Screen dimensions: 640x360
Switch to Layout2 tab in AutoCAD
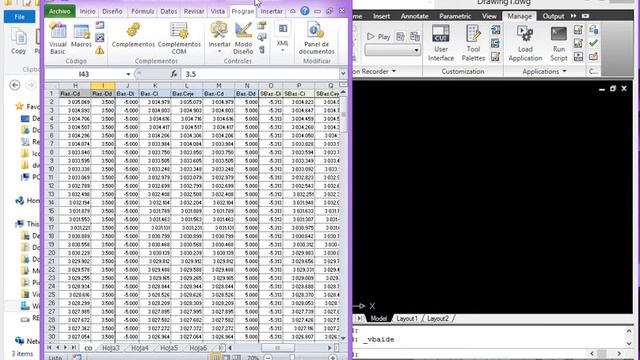(x=438, y=319)
